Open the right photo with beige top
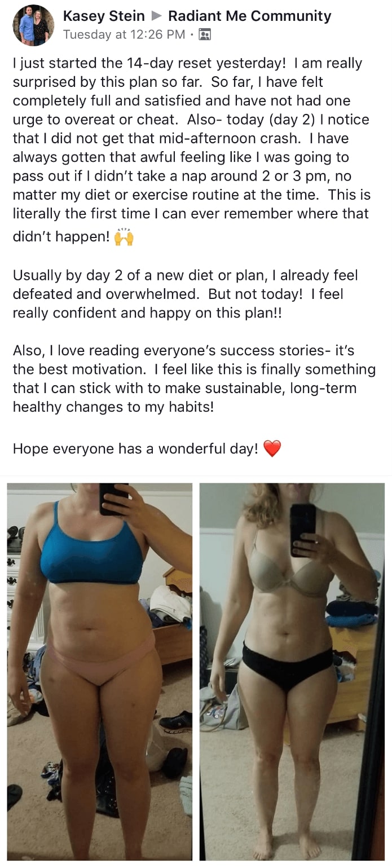Image resolution: width=392 pixels, height=868 pixels. coord(292,671)
